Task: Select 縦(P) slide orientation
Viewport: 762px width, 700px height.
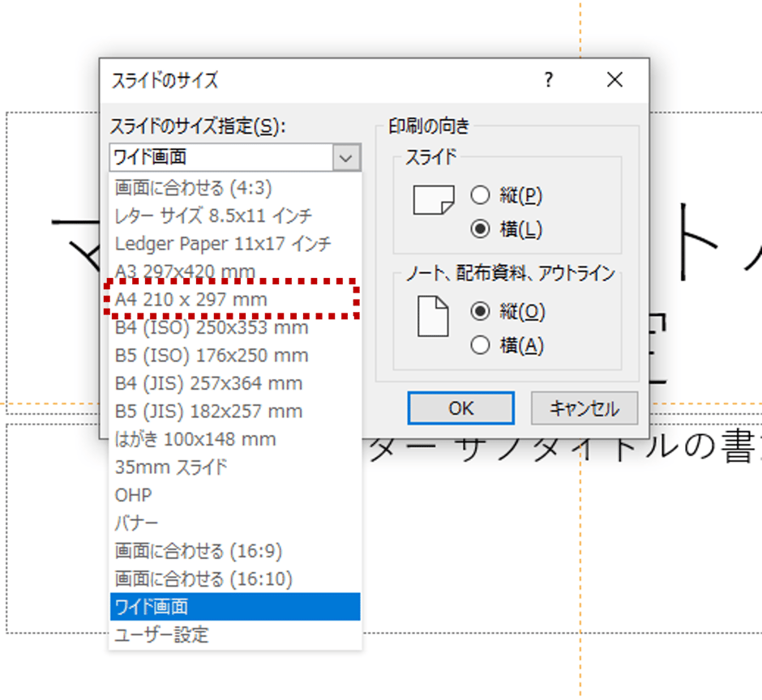Action: (x=481, y=195)
